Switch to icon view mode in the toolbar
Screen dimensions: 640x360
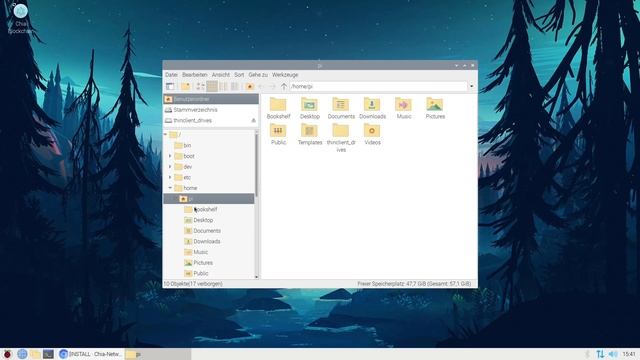point(200,86)
